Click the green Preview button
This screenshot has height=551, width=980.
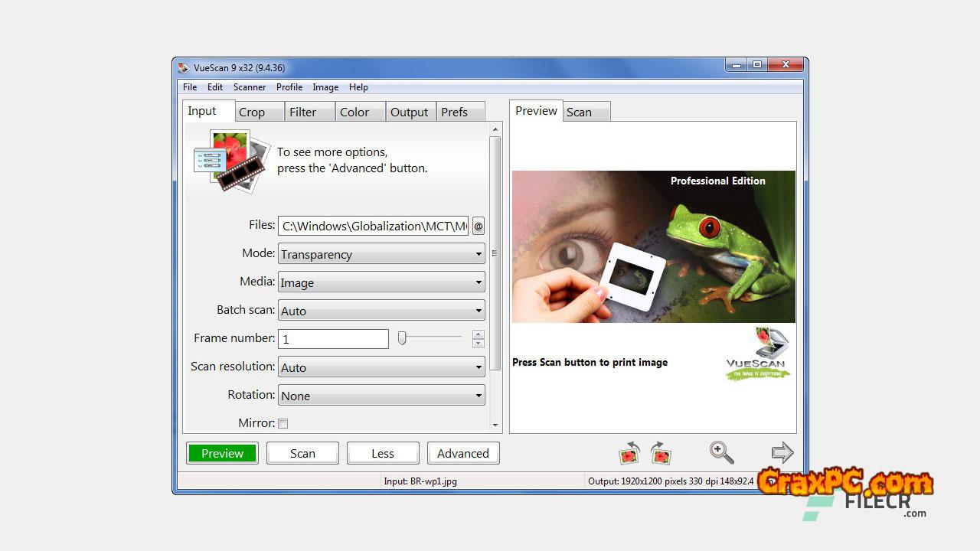click(222, 453)
